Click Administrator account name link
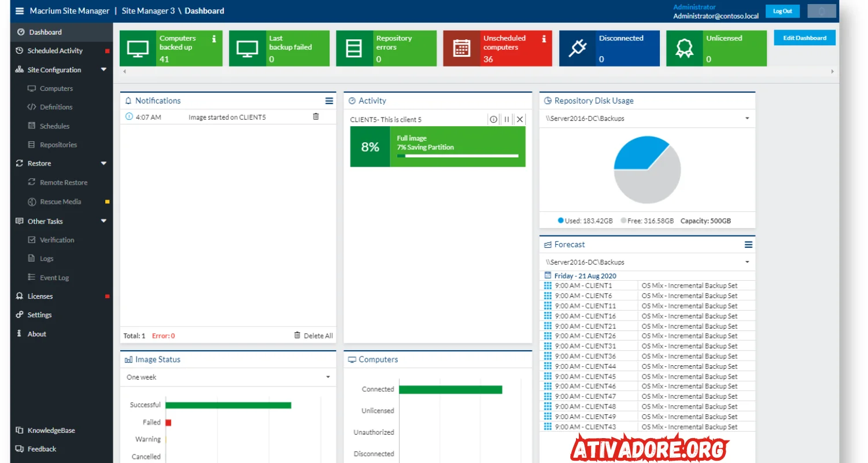 (x=695, y=7)
